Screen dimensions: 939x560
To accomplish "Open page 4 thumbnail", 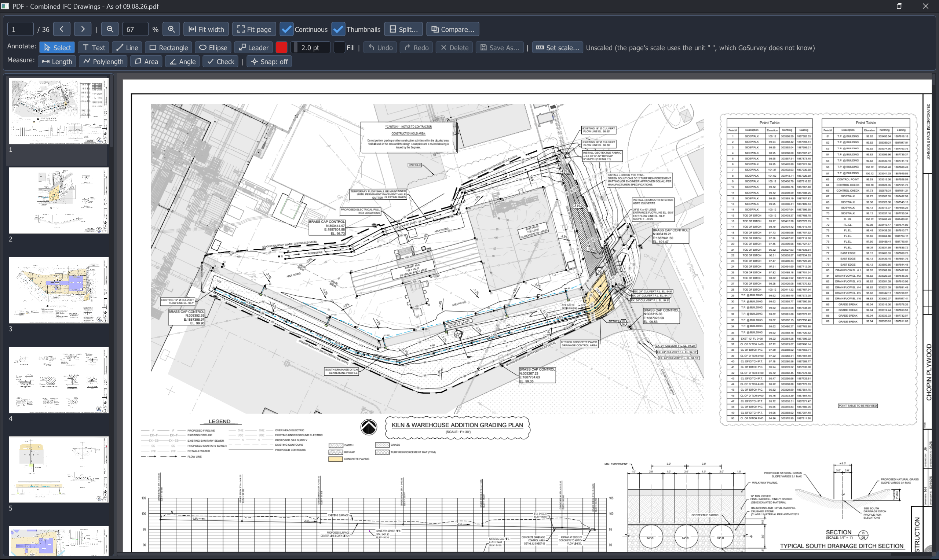I will (59, 380).
